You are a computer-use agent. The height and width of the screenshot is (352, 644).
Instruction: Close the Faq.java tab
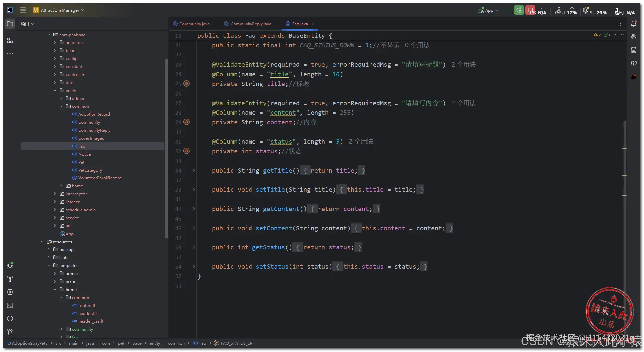point(313,24)
